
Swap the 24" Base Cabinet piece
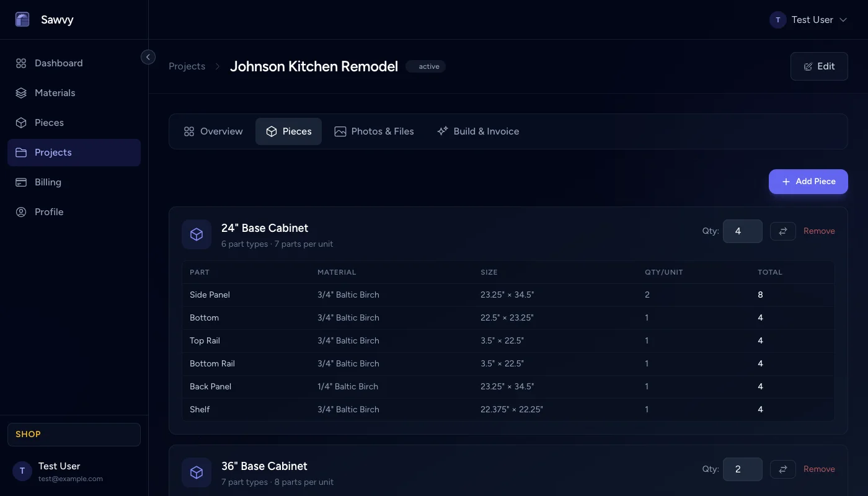[782, 231]
